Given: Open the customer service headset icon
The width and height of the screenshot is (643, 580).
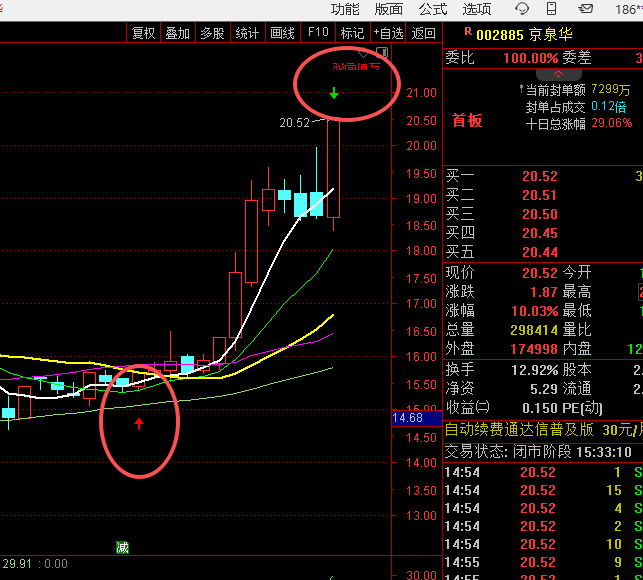Looking at the screenshot, I should tap(522, 9).
